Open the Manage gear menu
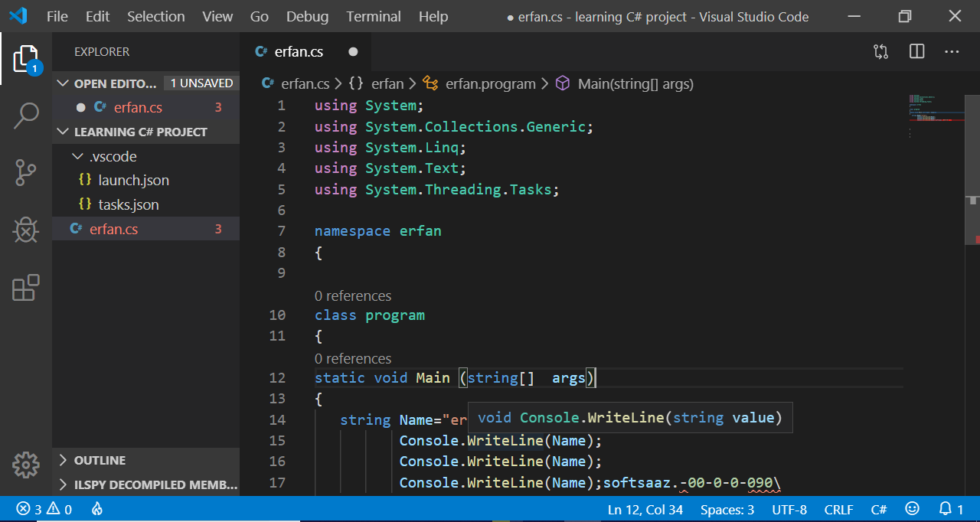The height and width of the screenshot is (522, 980). coord(26,465)
